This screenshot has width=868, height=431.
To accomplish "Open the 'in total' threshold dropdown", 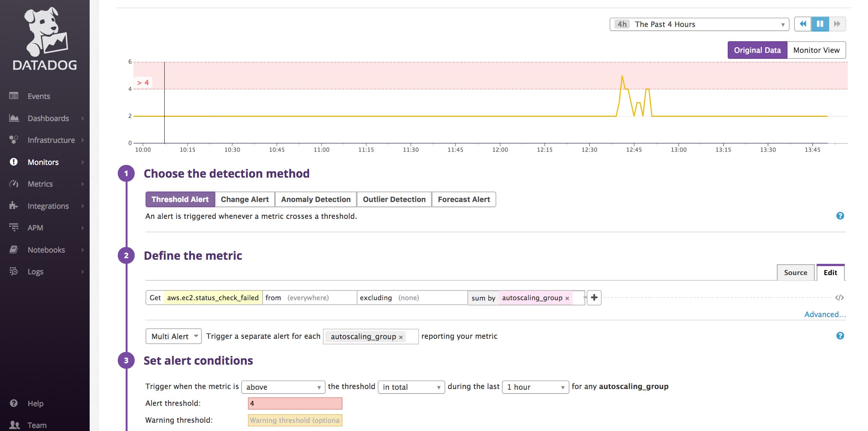I will [411, 387].
